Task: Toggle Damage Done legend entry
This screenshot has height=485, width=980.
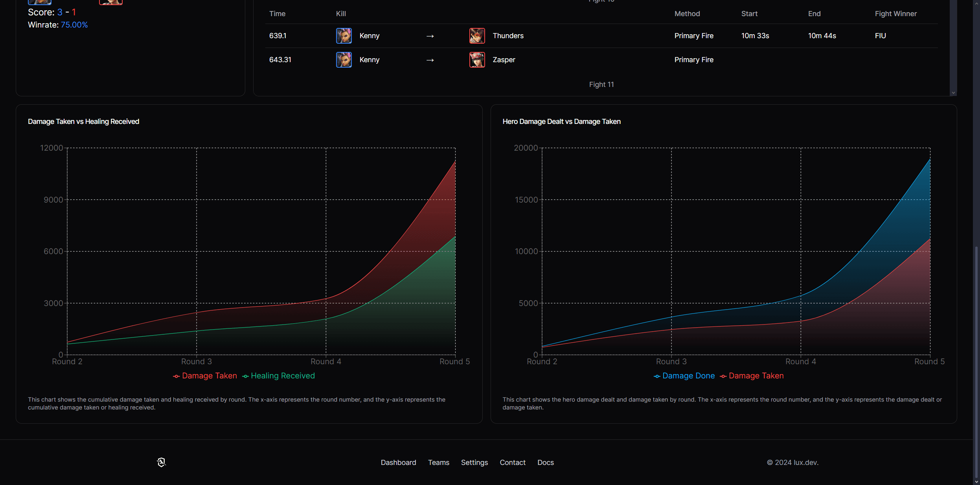Action: click(684, 376)
